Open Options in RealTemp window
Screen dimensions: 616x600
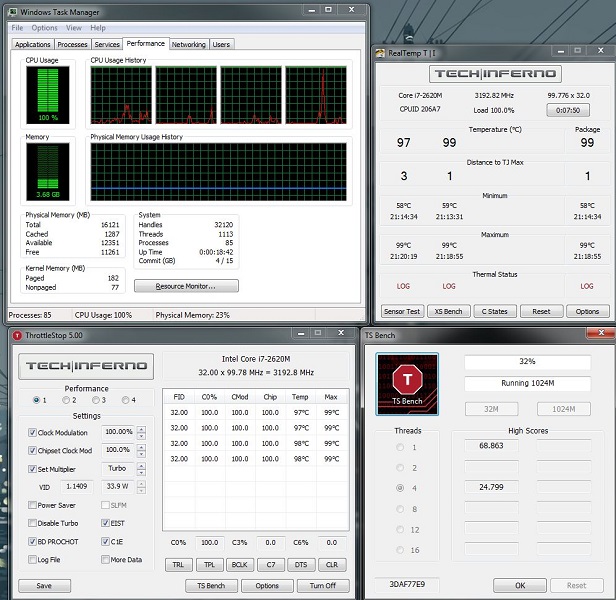click(587, 311)
